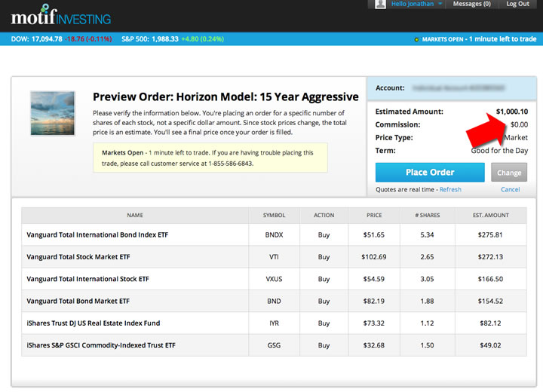Click the Good for the Day term value
This screenshot has height=392, width=543.
(499, 151)
